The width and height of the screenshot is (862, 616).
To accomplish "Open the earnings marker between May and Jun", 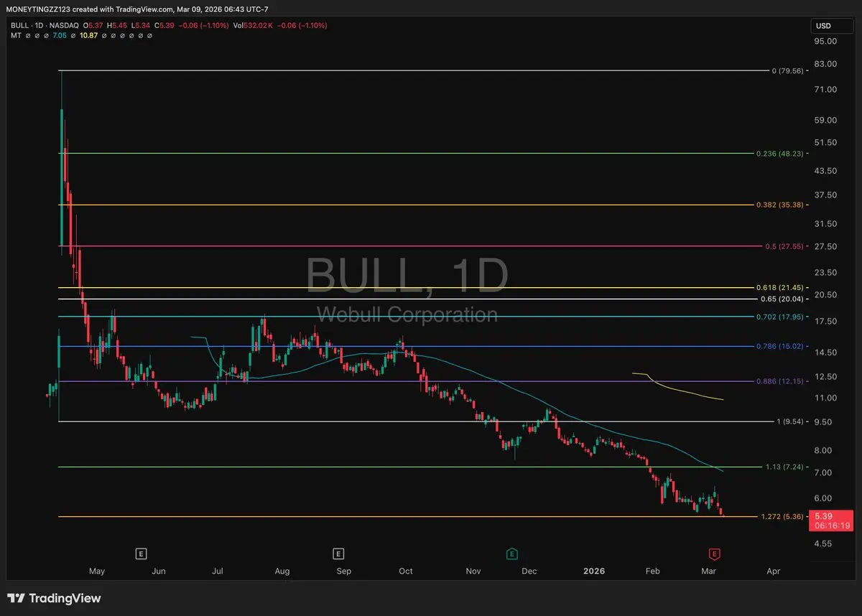I will tap(142, 554).
